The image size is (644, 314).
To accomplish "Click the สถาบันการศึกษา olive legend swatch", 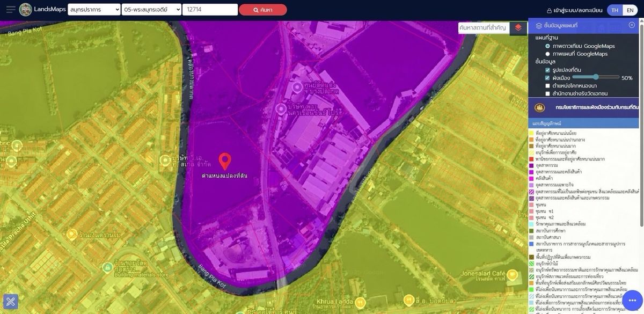I will [531, 230].
